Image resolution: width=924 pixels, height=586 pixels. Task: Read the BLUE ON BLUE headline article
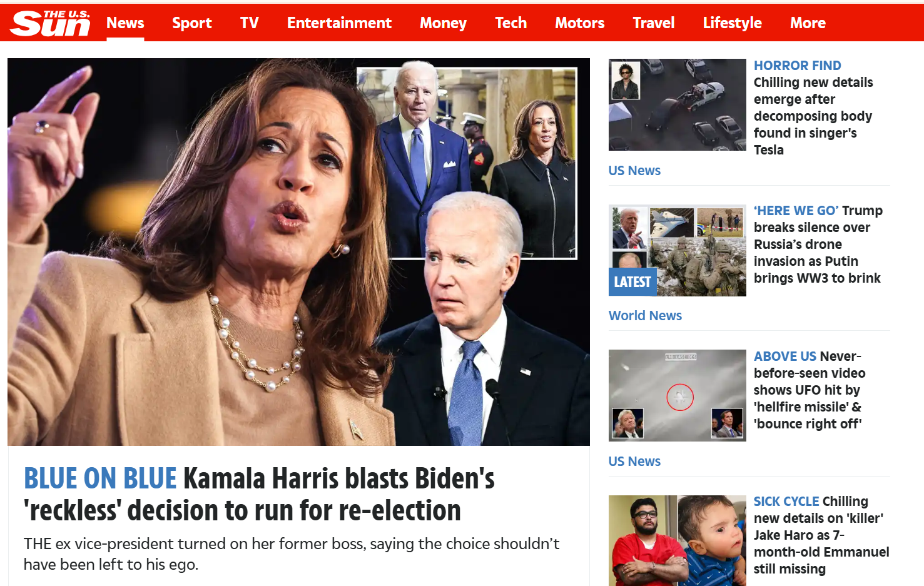tap(259, 494)
